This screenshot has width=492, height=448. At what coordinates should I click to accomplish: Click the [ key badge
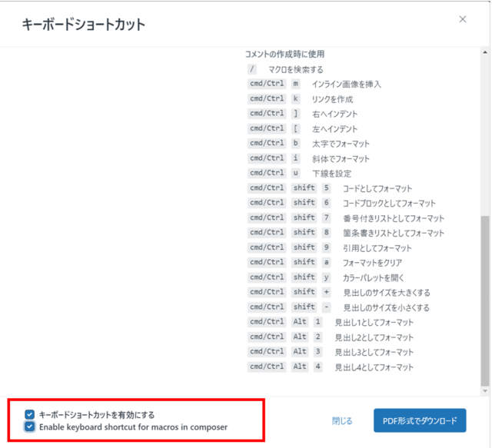click(x=295, y=128)
